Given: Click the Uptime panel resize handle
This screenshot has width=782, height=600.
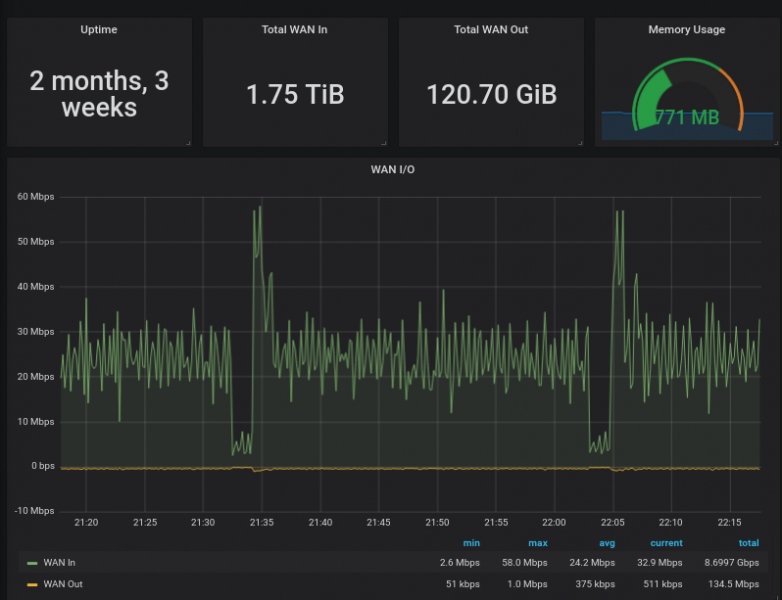Looking at the screenshot, I should pos(187,143).
